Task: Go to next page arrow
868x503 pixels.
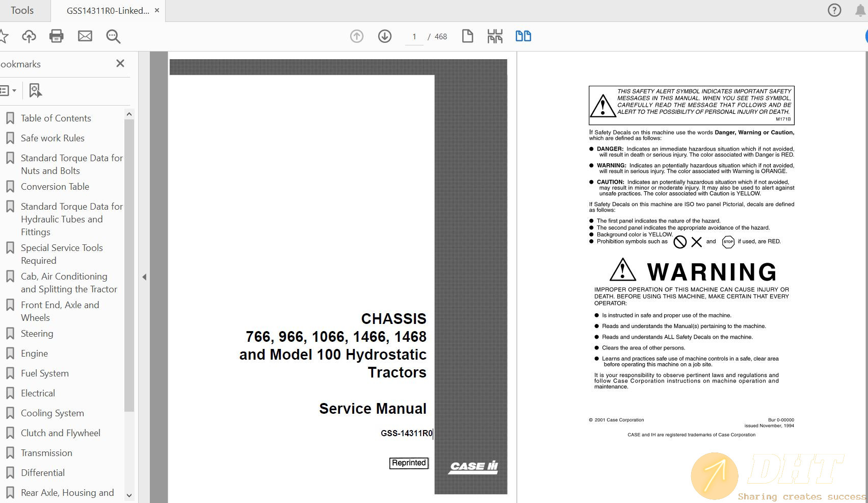Action: click(x=385, y=36)
